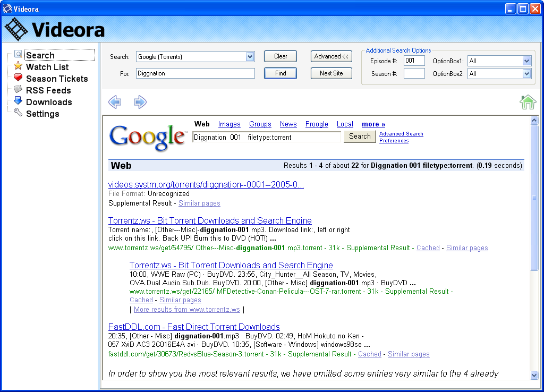Click Similar pages for diggnation-001.mp3.torrent result
Viewport: 544px width, 392px height.
pyautogui.click(x=467, y=248)
